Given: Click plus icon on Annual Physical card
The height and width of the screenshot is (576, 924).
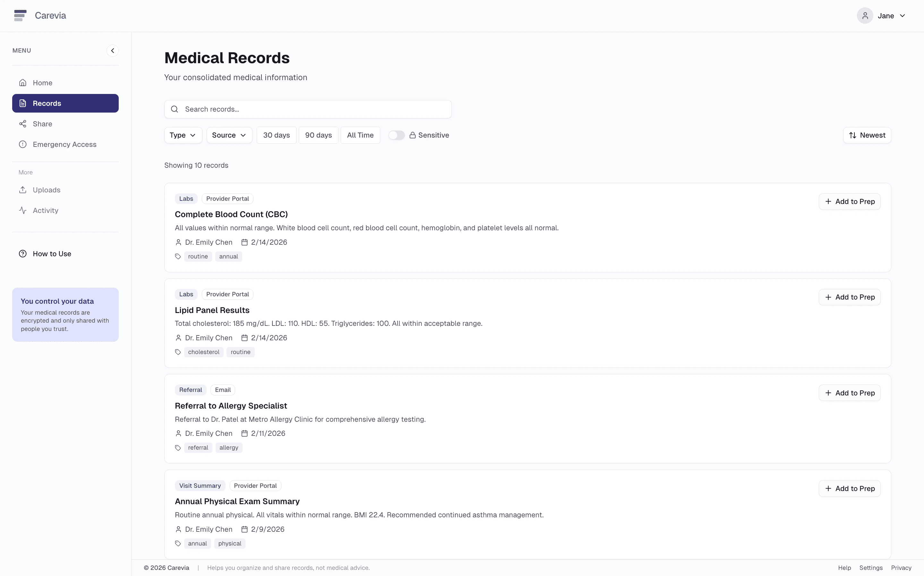Looking at the screenshot, I should coord(828,488).
